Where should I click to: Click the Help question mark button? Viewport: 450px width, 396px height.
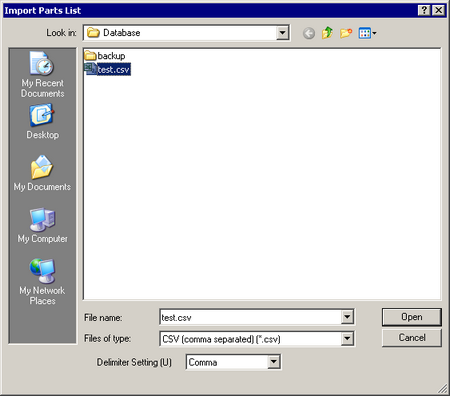424,10
